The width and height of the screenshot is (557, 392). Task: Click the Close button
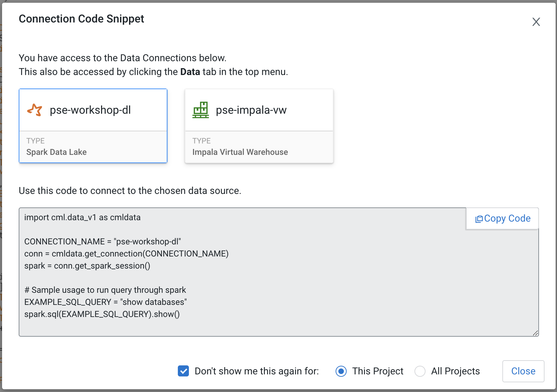(523, 371)
